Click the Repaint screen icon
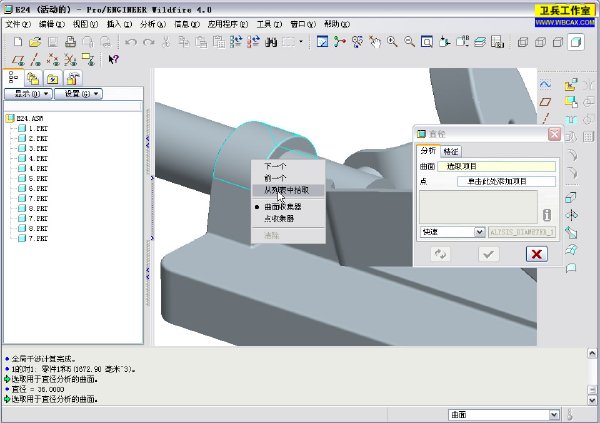 tap(322, 41)
